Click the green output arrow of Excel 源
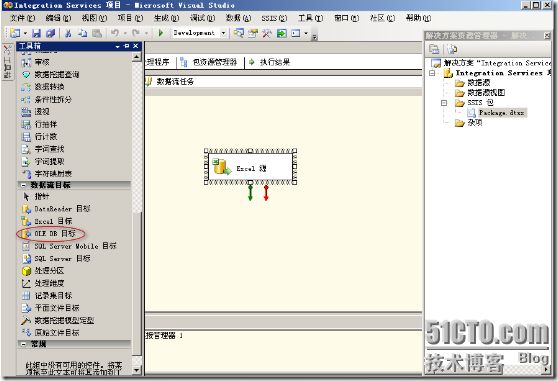This screenshot has width=558, height=381. tap(250, 193)
